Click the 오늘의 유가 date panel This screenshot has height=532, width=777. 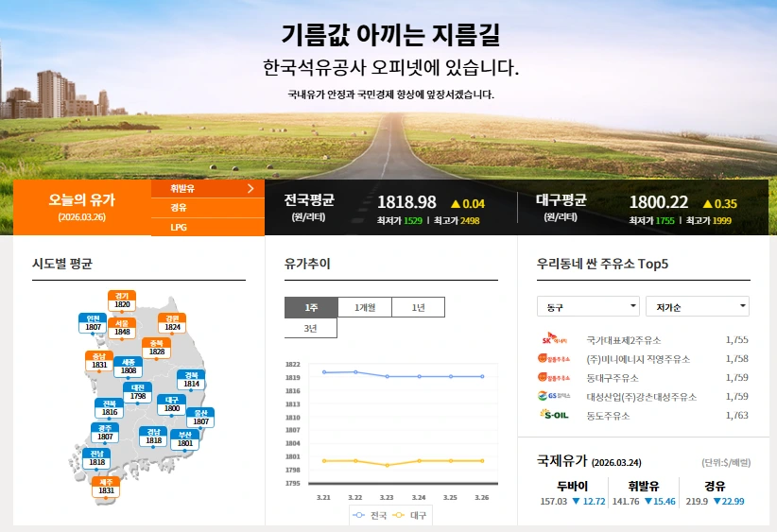[81, 208]
